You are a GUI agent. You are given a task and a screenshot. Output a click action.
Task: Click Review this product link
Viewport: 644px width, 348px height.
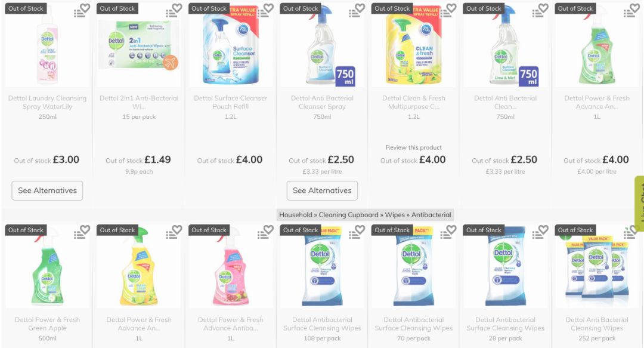[414, 147]
